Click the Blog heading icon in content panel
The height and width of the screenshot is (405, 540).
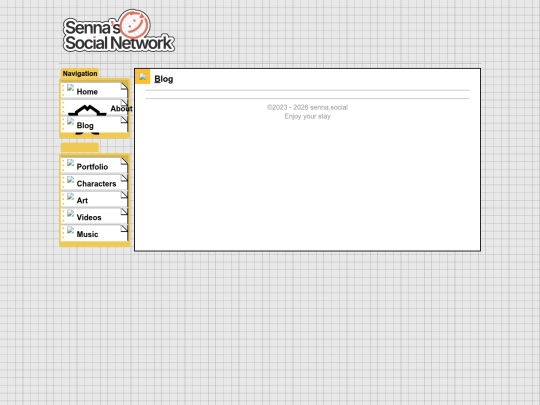coord(143,77)
